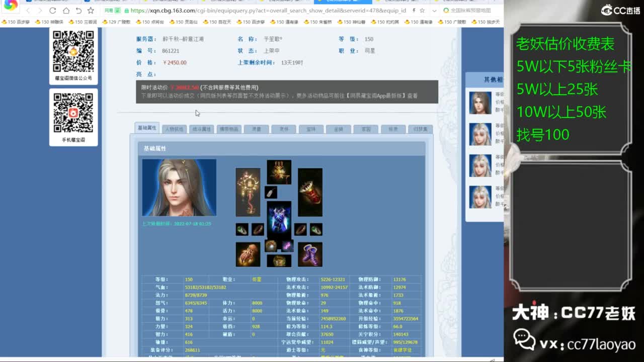This screenshot has width=644, height=362.
Task: Click the xqn.cbg.163.com address bar
Action: click(268, 11)
